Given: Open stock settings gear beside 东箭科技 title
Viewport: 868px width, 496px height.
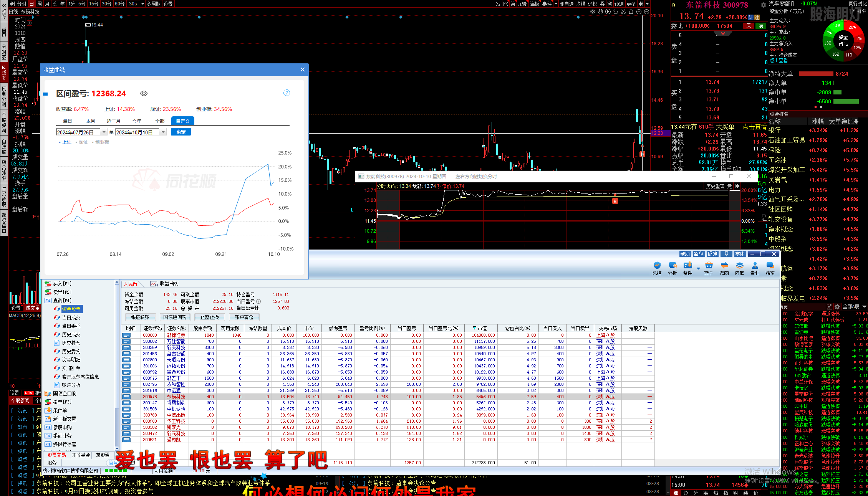Looking at the screenshot, I should tap(763, 5).
